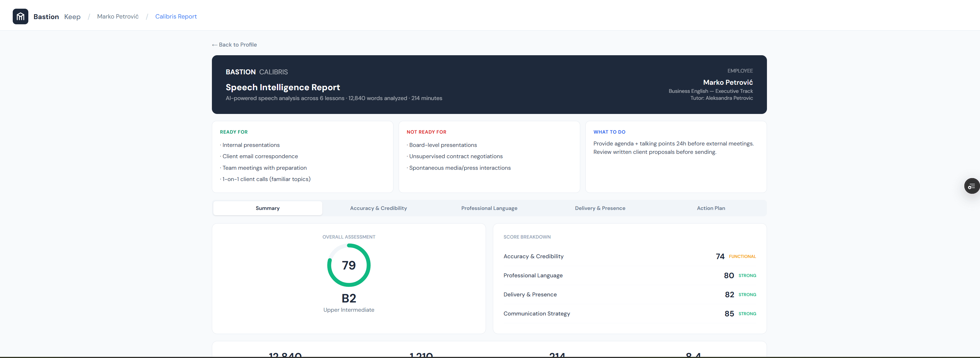Select the Communication Strategy score row

coord(537,313)
